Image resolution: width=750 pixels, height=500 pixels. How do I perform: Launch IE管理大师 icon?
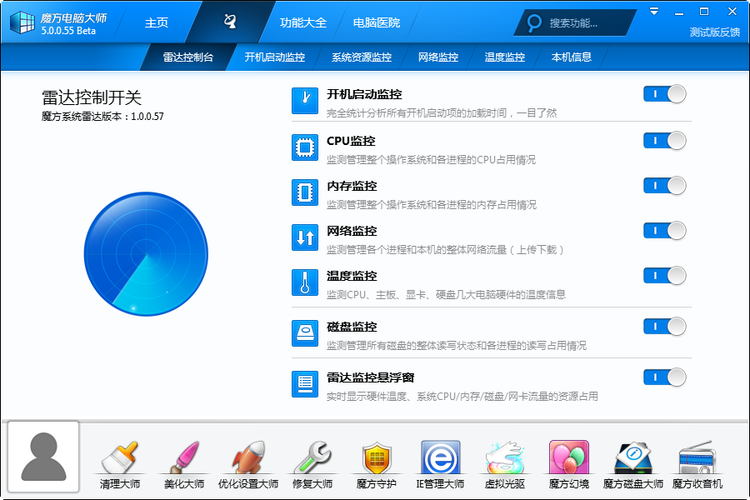coord(441,458)
